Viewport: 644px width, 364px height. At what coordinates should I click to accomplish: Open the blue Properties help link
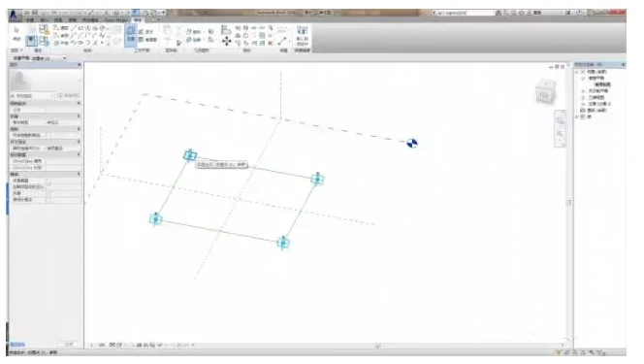click(17, 345)
